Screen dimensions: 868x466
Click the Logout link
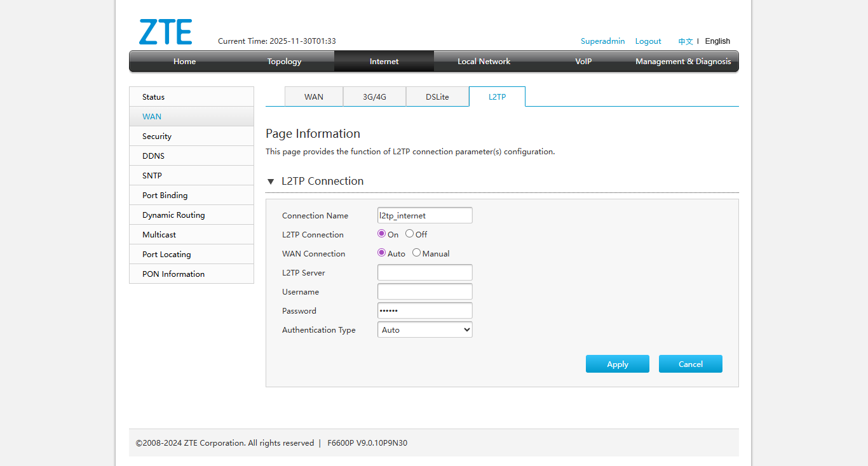coord(648,41)
